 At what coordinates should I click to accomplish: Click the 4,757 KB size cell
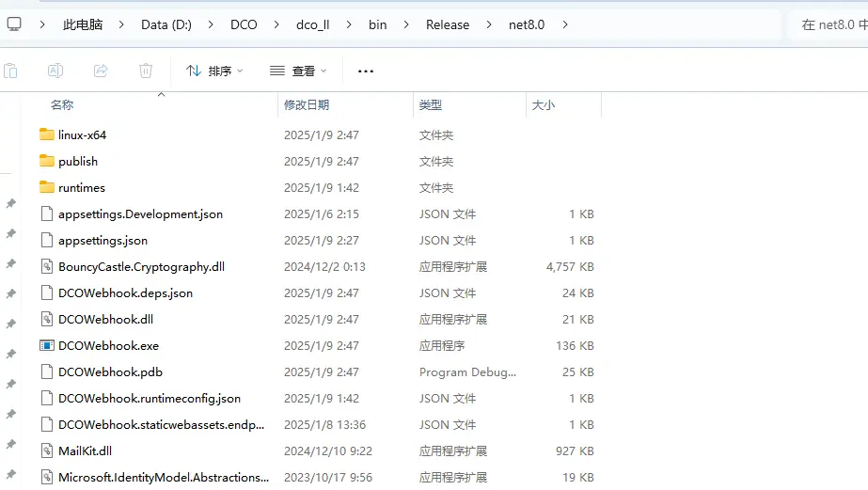point(570,267)
